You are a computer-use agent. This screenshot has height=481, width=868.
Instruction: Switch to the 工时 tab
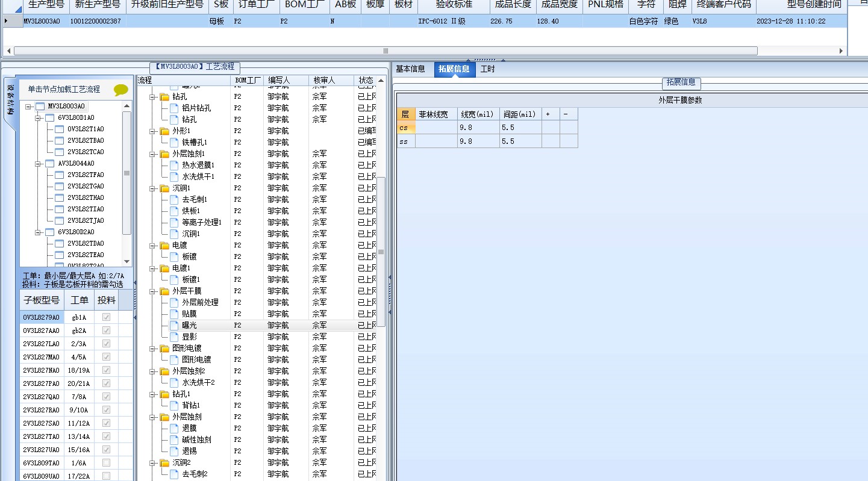(487, 69)
